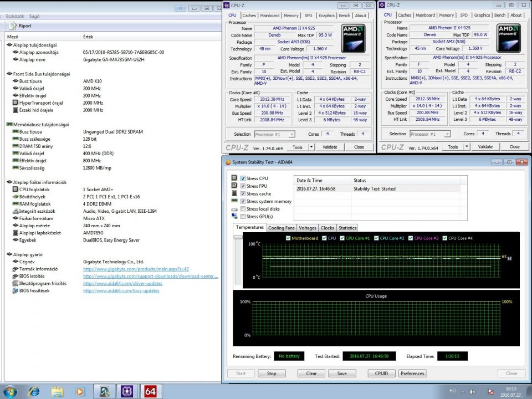This screenshot has width=532, height=399.
Task: Click the Stress CPU chip icon
Action: tap(234, 178)
